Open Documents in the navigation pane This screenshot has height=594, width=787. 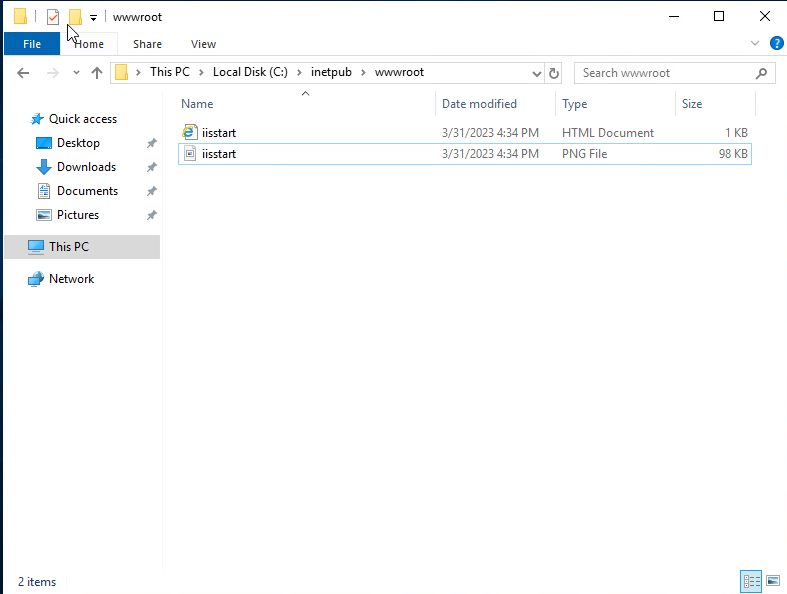(x=87, y=191)
